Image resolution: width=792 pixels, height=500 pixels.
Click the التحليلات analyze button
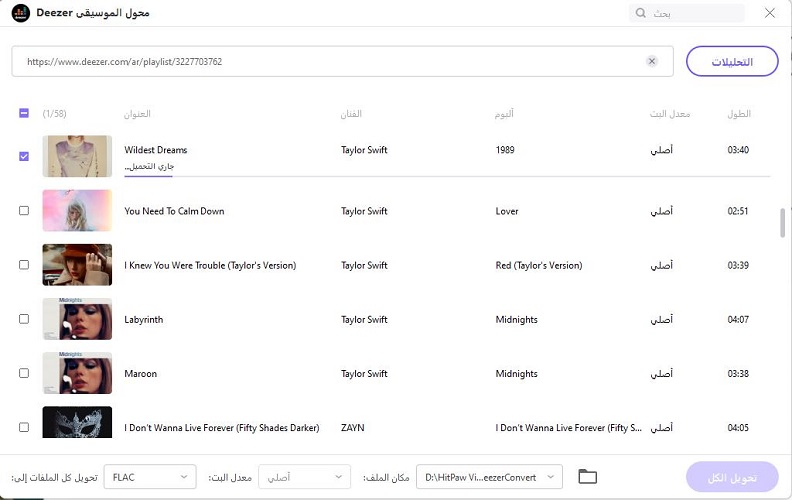[732, 62]
